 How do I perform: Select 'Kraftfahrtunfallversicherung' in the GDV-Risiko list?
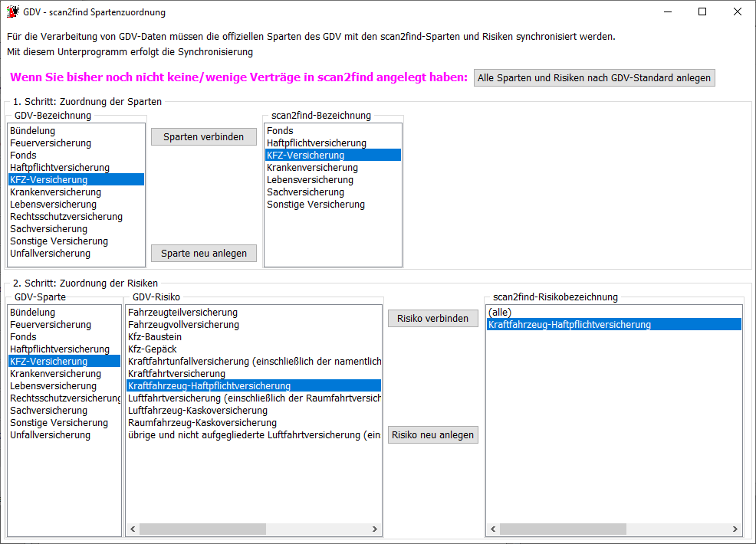click(x=254, y=362)
